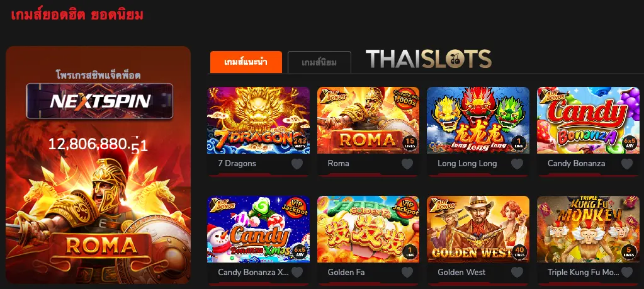The width and height of the screenshot is (644, 289).
Task: Favorite Golden Fa using its heart icon
Action: pyautogui.click(x=407, y=272)
